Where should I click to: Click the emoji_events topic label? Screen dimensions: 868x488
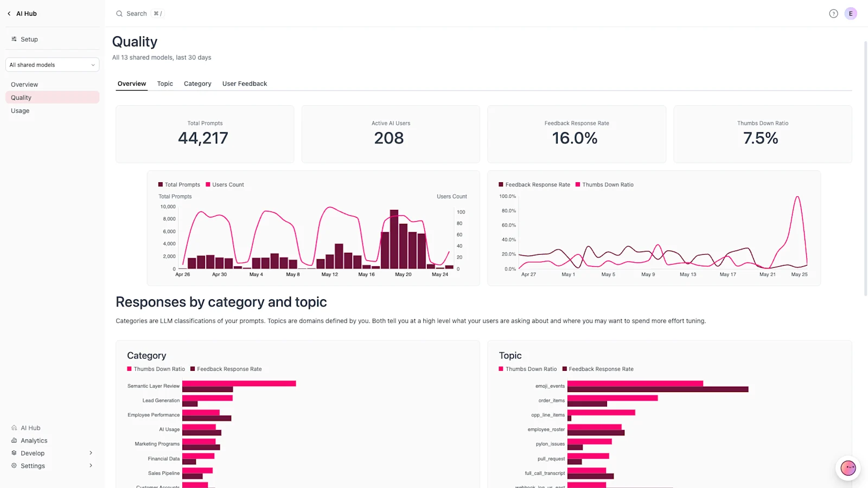[550, 386]
